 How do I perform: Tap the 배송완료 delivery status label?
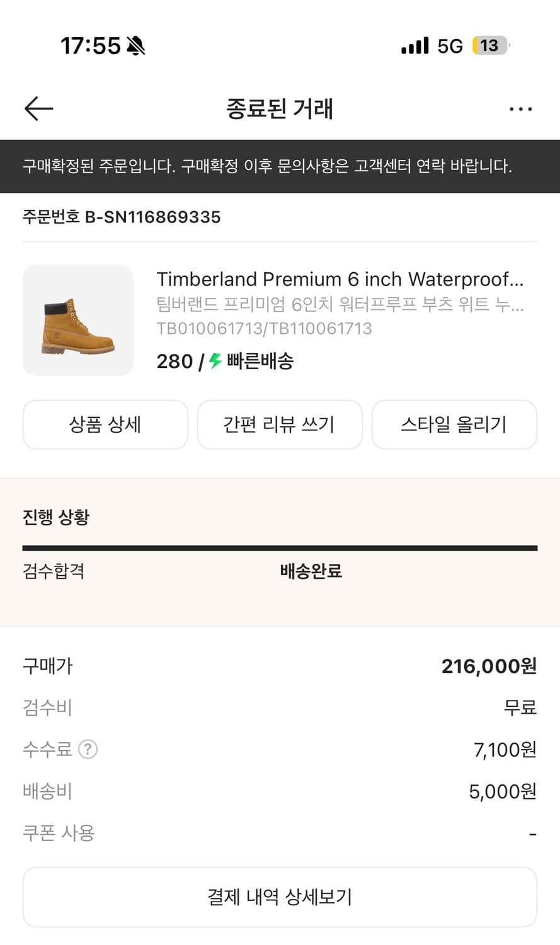(x=311, y=571)
